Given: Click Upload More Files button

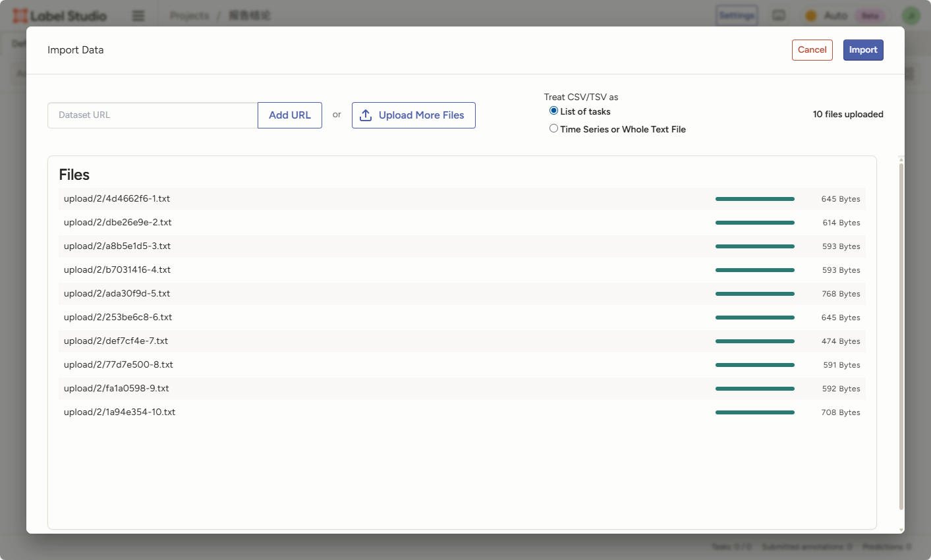Looking at the screenshot, I should coord(414,115).
